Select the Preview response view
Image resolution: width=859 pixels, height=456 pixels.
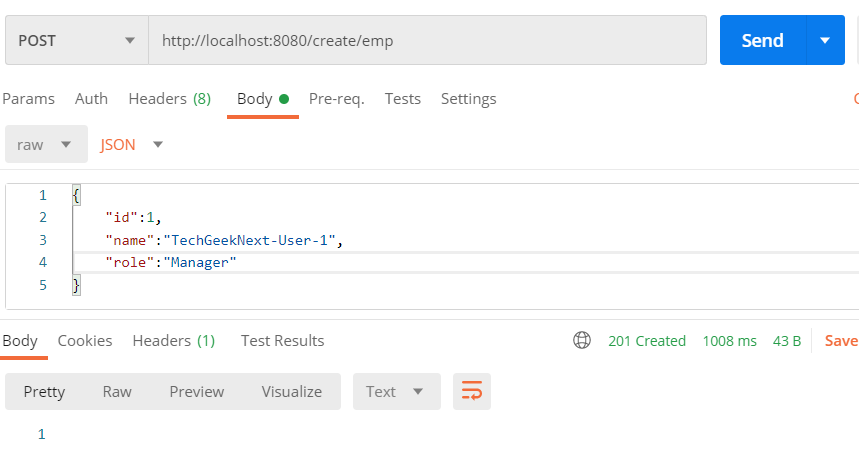coord(197,391)
